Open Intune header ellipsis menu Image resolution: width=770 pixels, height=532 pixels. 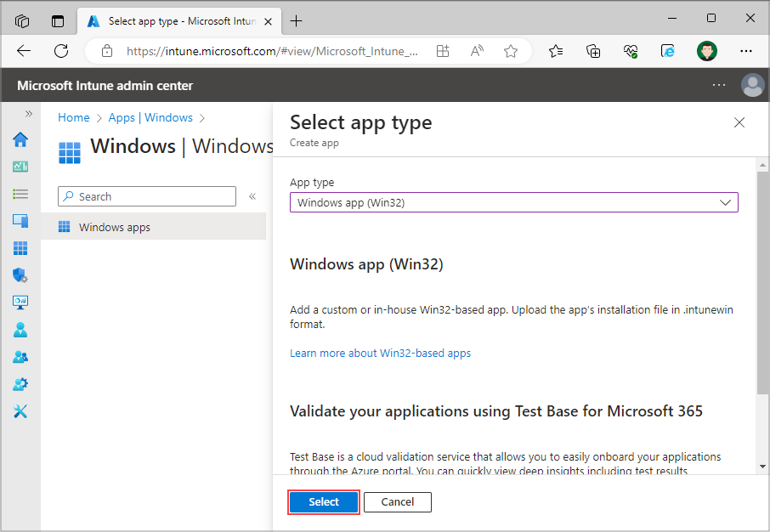coord(719,85)
